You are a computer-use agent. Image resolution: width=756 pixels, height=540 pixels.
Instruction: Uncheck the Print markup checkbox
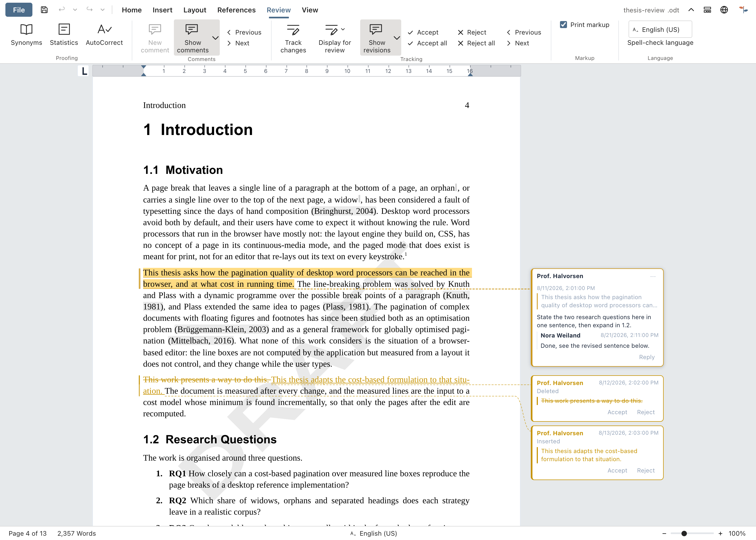(x=563, y=25)
